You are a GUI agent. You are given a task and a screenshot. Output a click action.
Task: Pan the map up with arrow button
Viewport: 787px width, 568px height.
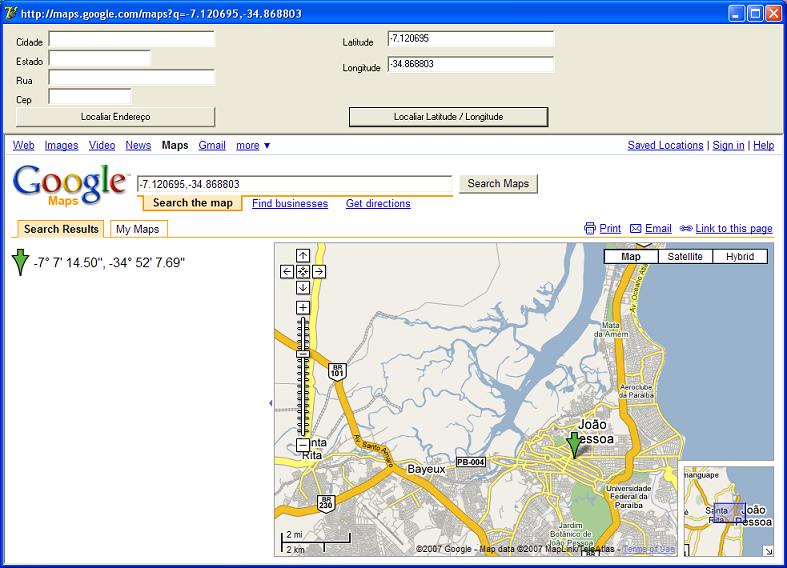click(303, 256)
